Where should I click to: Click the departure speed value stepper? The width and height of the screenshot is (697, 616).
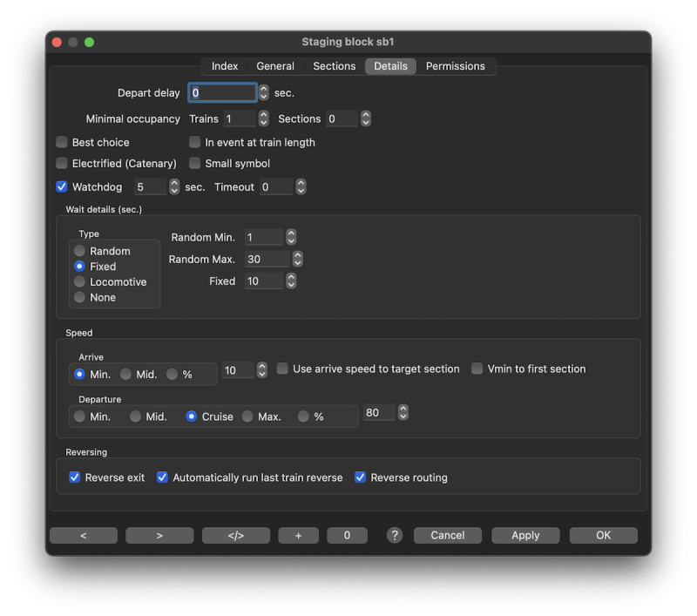[403, 413]
